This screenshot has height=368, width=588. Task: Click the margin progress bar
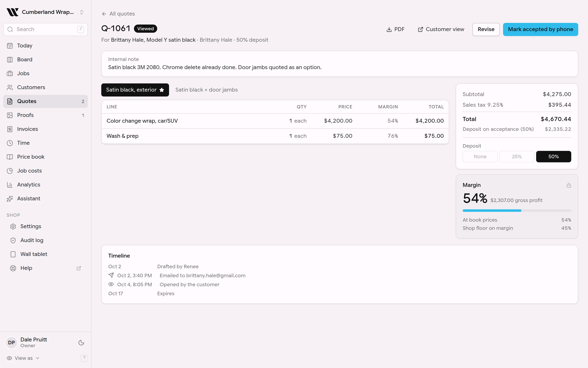517,211
